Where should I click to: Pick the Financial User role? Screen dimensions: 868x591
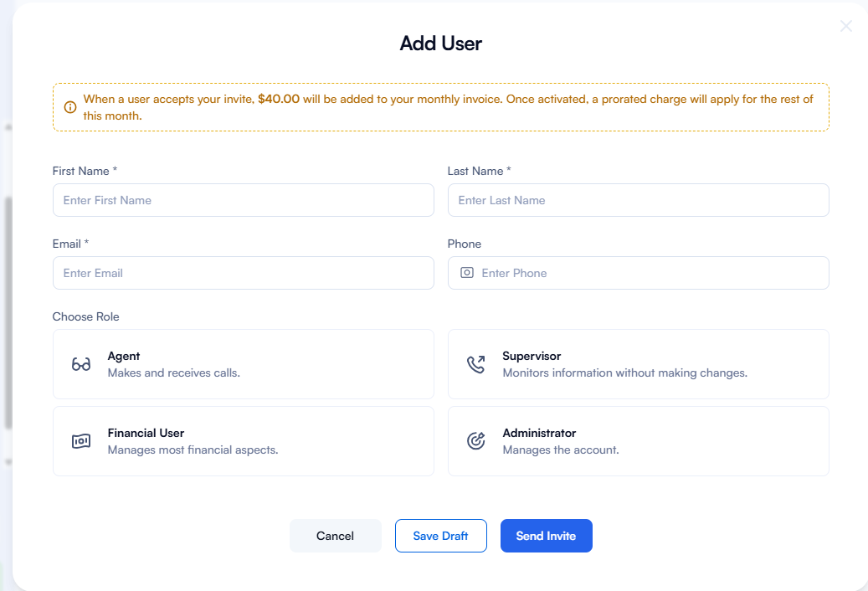tap(243, 441)
